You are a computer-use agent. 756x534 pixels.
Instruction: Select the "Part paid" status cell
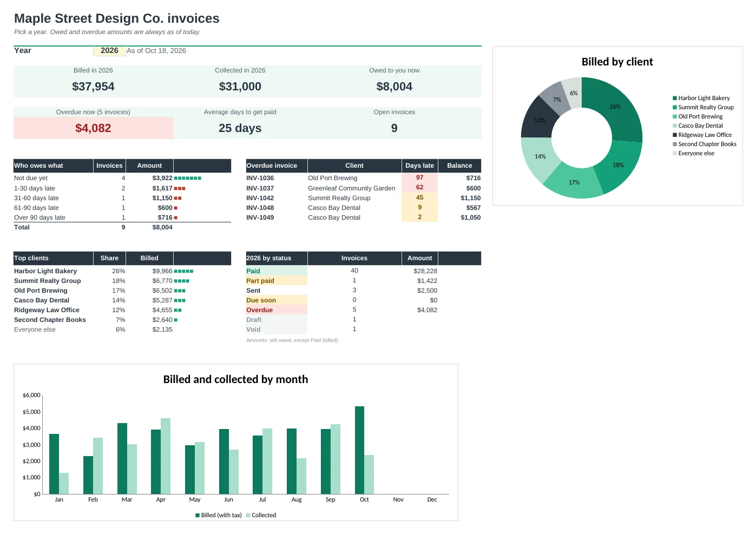point(277,281)
